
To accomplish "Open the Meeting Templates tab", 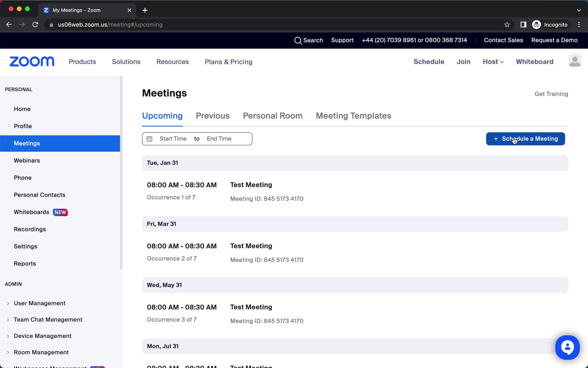I will 354,116.
